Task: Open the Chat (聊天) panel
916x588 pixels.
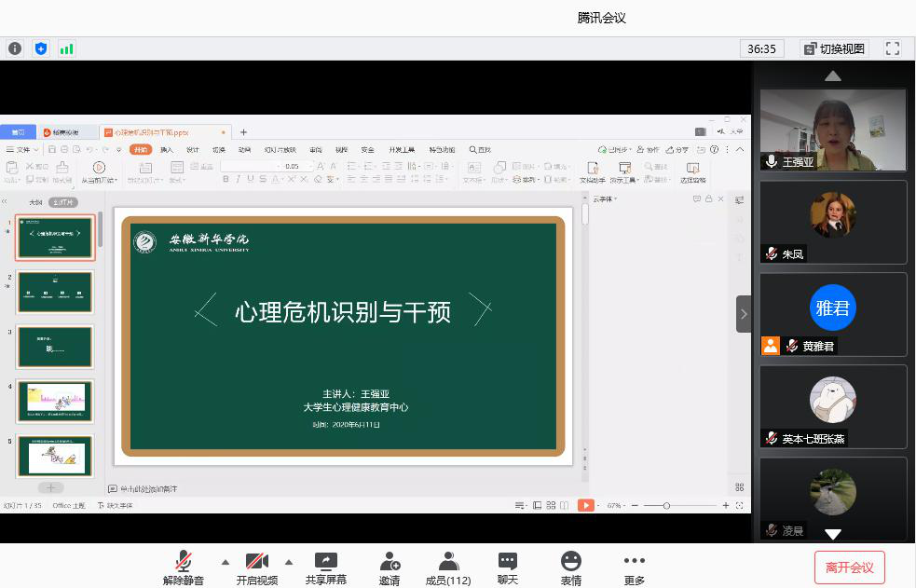Action: (x=507, y=567)
